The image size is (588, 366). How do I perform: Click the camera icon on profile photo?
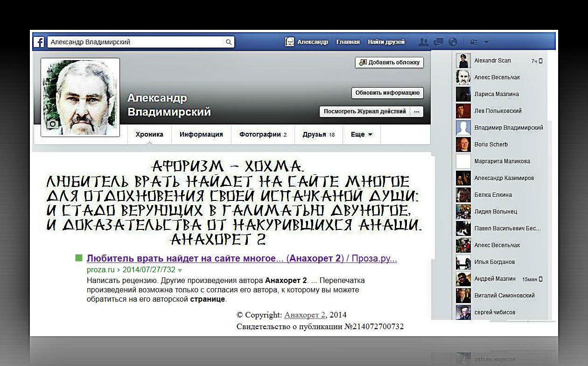pos(52,124)
